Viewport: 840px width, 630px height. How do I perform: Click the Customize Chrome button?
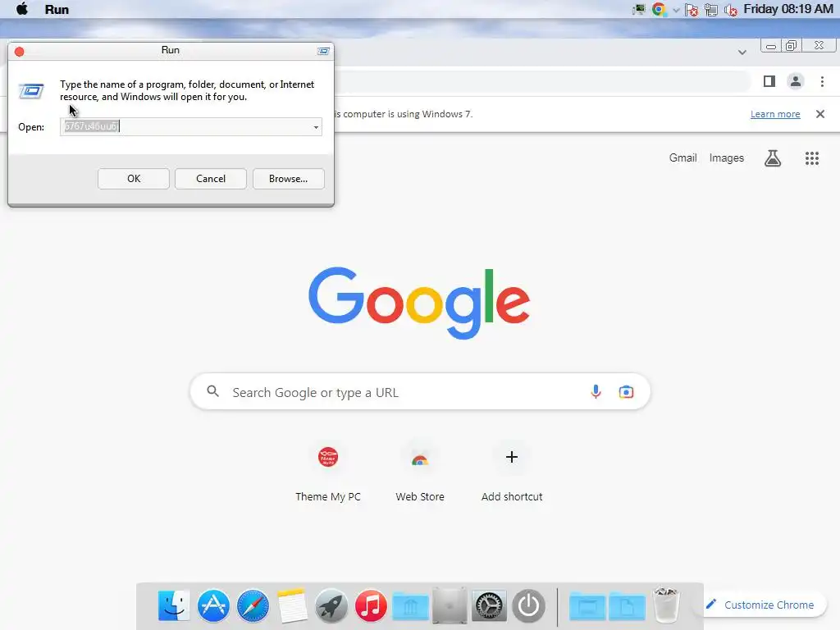point(759,605)
